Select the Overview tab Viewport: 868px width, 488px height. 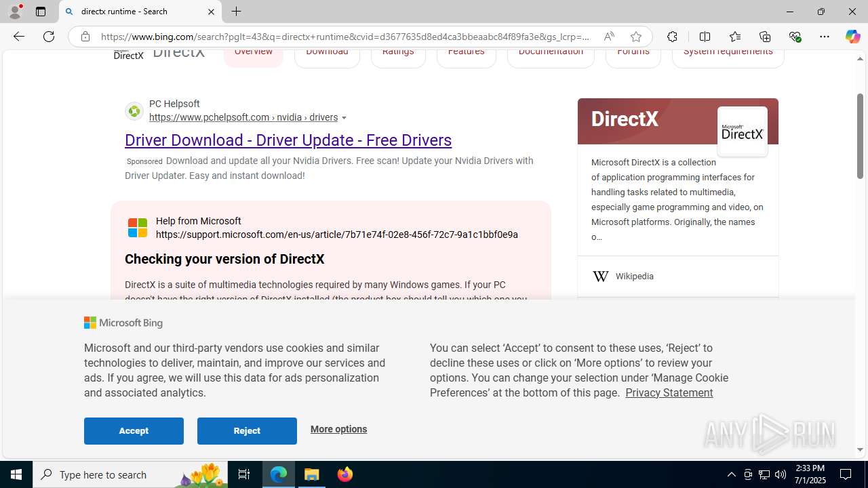click(x=253, y=56)
